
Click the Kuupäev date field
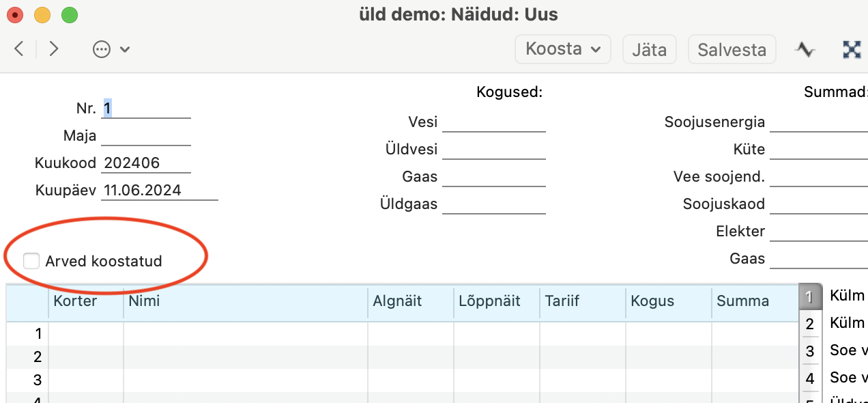point(160,191)
